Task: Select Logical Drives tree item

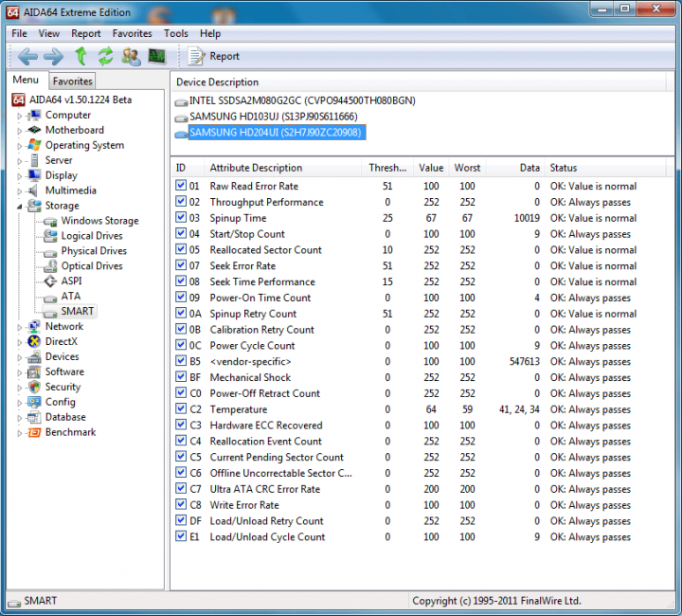Action: (92, 236)
